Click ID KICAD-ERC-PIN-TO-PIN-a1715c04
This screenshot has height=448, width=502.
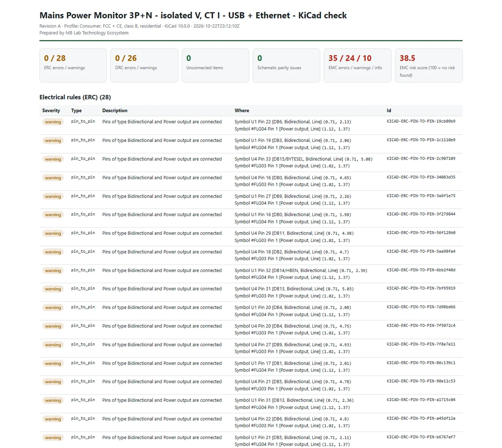[x=421, y=400]
